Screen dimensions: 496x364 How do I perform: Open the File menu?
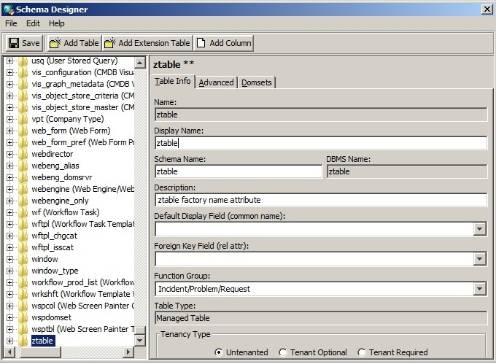[x=11, y=23]
